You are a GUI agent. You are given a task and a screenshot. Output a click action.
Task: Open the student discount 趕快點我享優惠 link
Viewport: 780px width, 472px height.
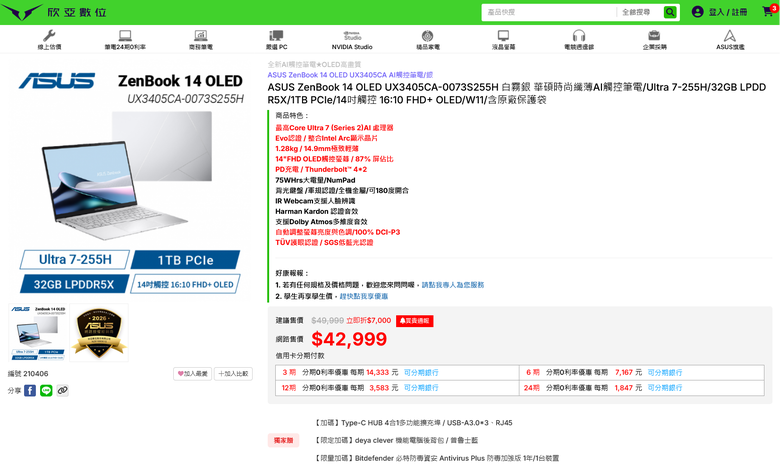coord(364,296)
